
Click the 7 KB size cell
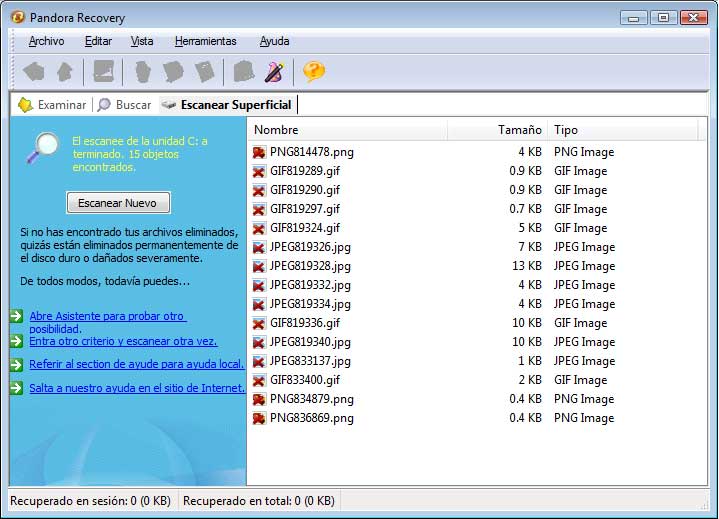pos(530,248)
